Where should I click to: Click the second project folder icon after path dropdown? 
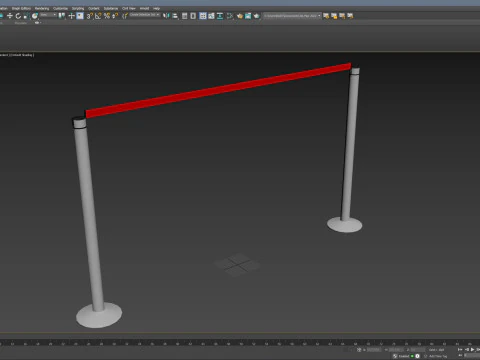(x=334, y=16)
